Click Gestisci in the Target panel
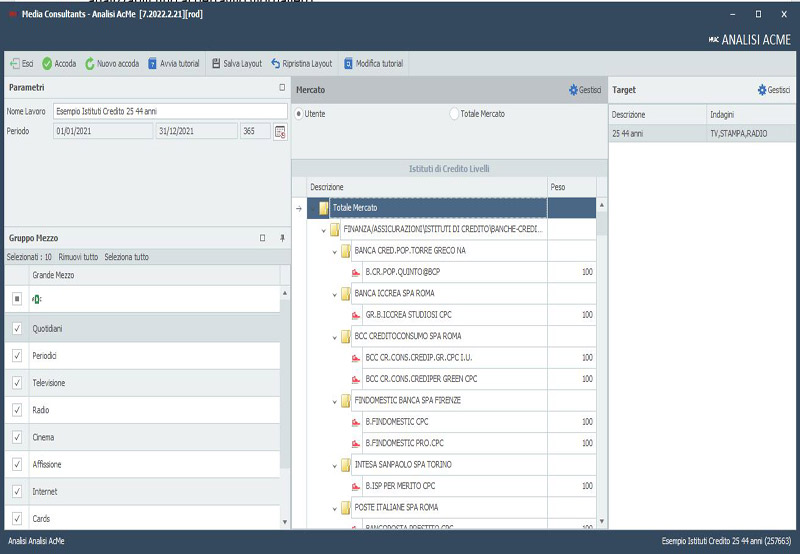Screen dimensions: 800x554 pos(774,90)
